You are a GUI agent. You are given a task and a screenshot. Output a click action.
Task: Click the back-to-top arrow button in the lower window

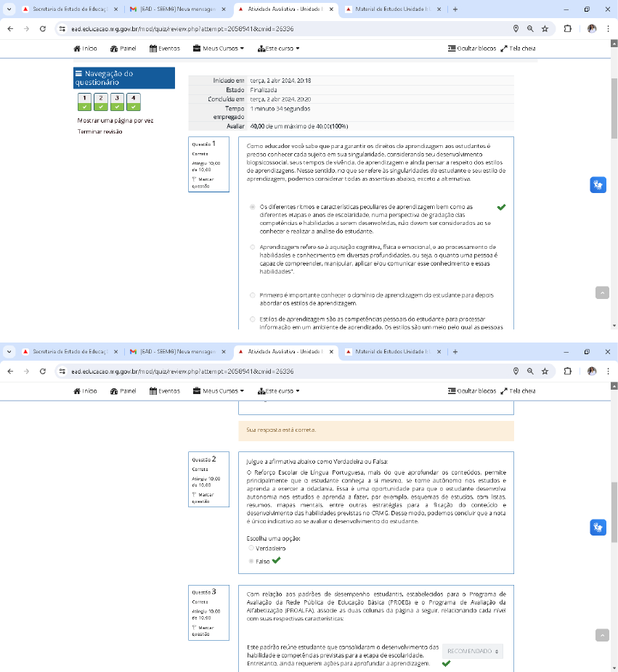[x=602, y=635]
